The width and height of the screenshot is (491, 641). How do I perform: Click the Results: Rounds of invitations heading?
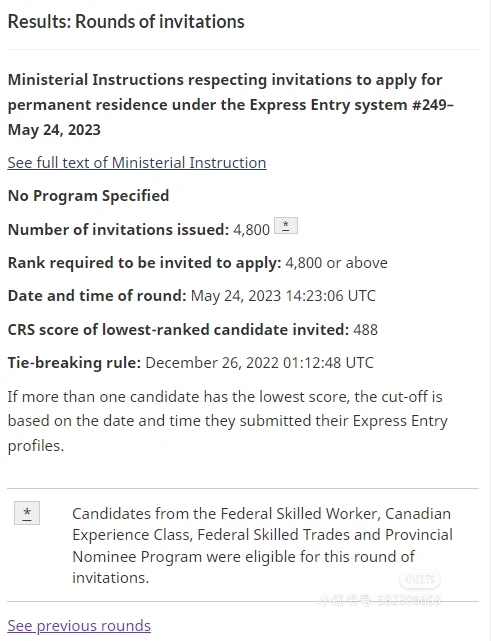pyautogui.click(x=126, y=22)
